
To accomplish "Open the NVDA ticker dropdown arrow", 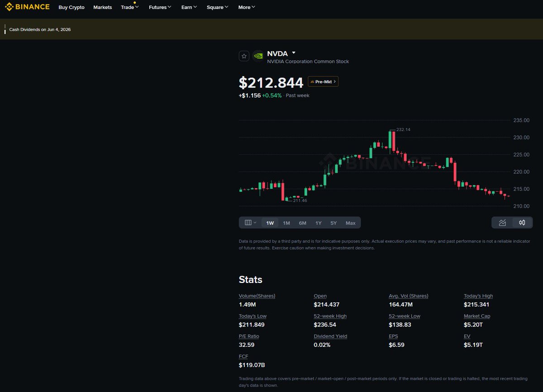I will pos(294,53).
